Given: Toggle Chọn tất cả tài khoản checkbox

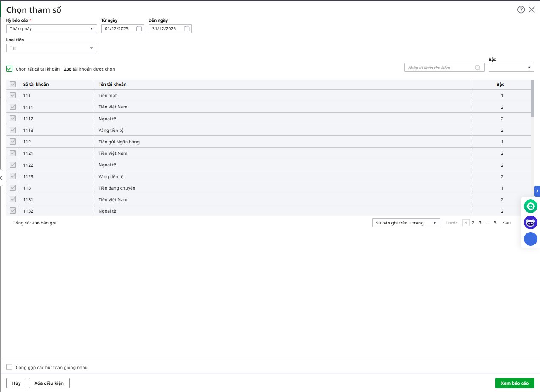Looking at the screenshot, I should 9,69.
